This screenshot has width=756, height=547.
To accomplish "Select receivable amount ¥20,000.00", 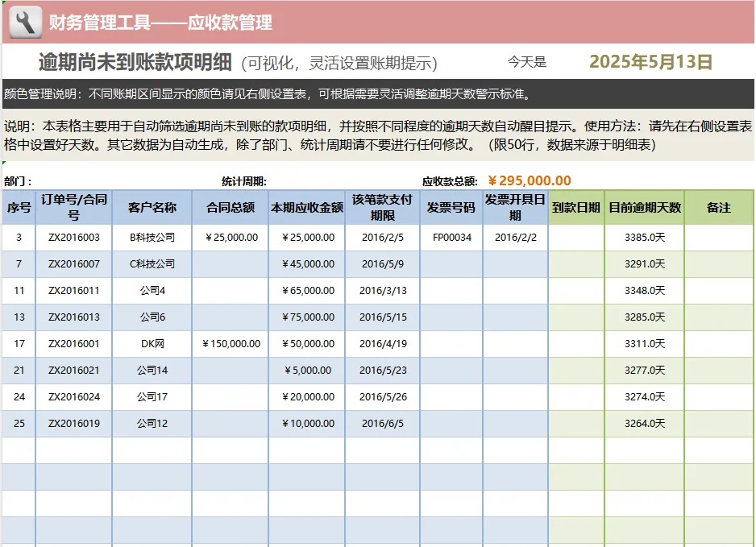I will pos(308,396).
